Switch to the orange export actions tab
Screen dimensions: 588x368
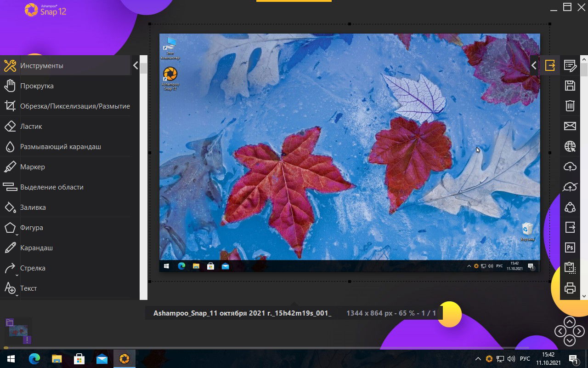(550, 65)
